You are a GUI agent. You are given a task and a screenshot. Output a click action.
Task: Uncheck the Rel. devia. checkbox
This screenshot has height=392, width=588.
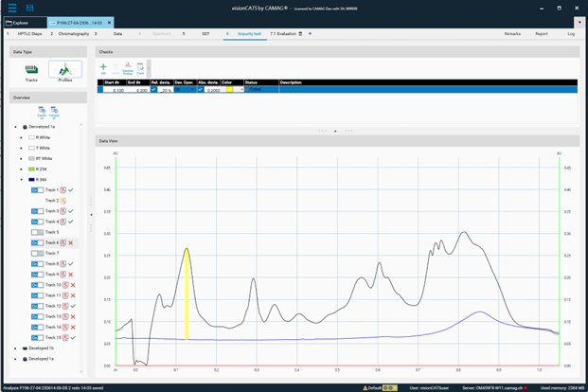(154, 90)
